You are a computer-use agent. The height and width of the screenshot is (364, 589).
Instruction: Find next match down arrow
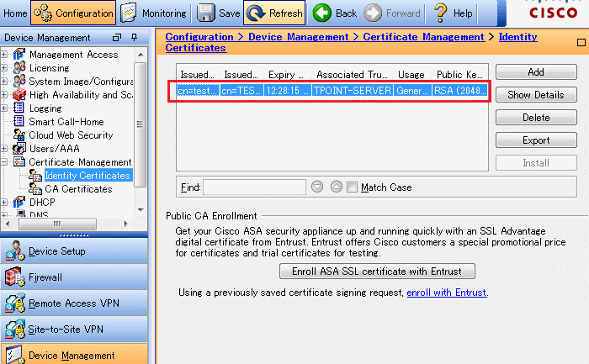(x=317, y=187)
